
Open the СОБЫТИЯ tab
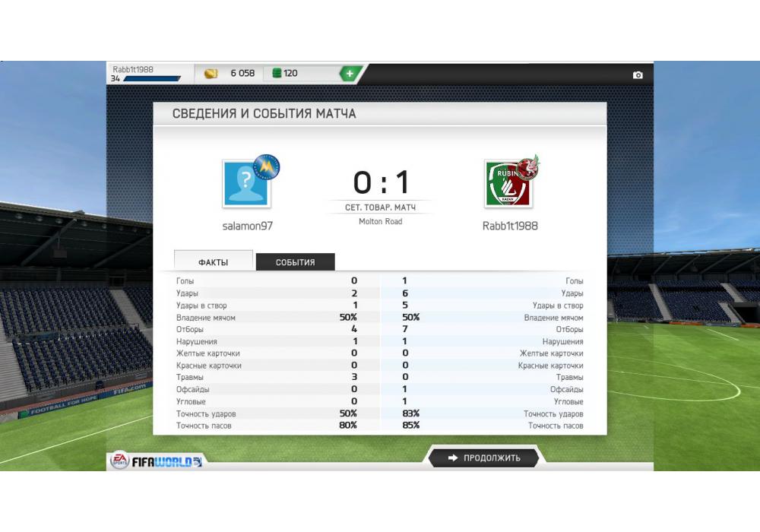tap(295, 262)
